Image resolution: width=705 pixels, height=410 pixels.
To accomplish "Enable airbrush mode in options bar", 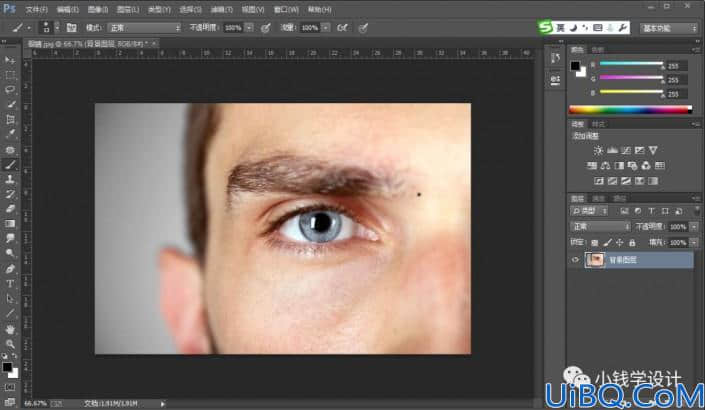I will click(342, 28).
